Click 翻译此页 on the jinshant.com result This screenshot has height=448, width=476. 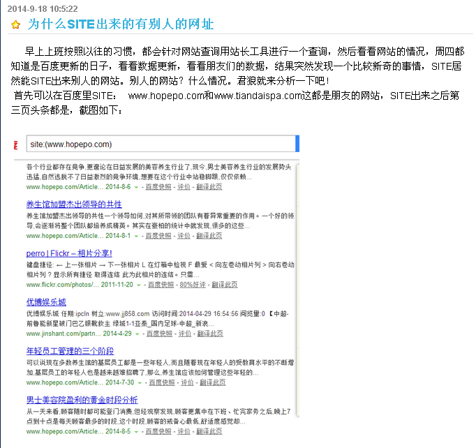click(x=210, y=334)
